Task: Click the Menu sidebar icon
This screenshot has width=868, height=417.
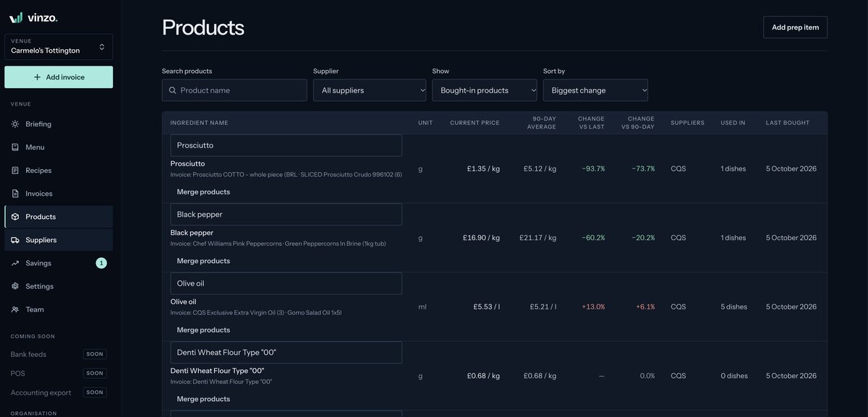Action: click(x=15, y=147)
